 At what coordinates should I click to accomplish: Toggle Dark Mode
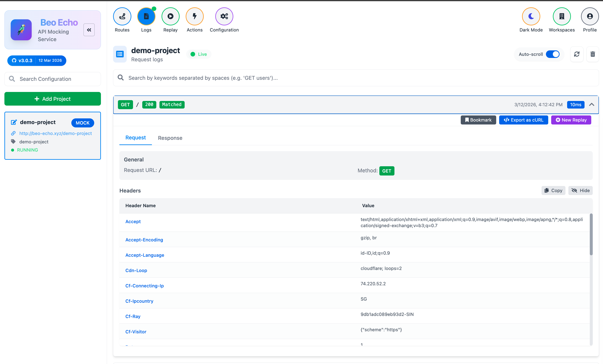click(531, 16)
